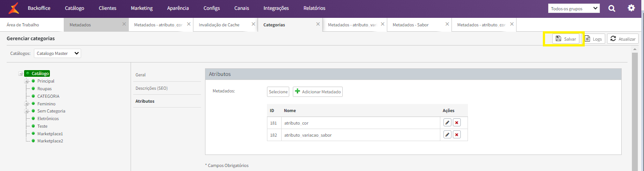Select the Eletrônicos category
644x171 pixels.
(48, 118)
